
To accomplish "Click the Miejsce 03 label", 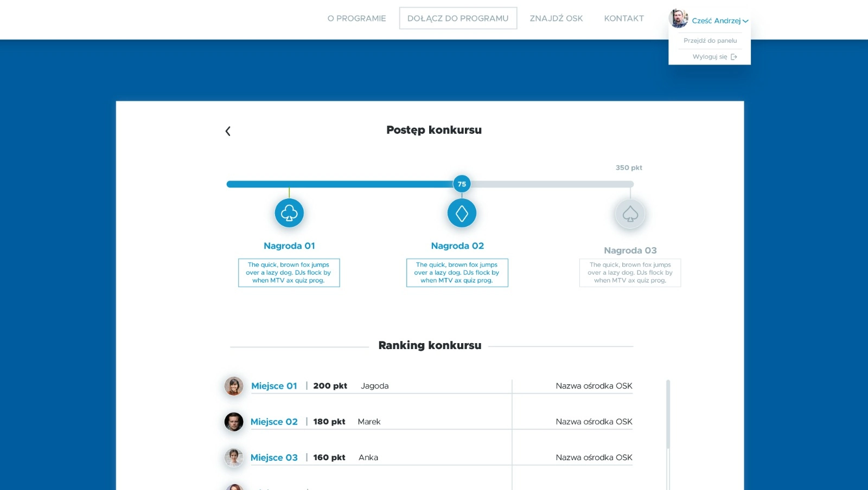I will [274, 457].
